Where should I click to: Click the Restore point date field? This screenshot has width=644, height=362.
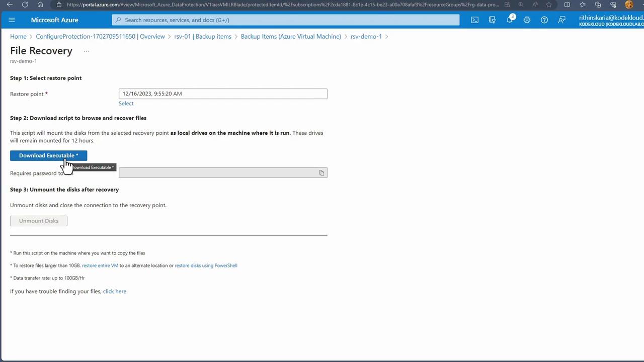(223, 94)
